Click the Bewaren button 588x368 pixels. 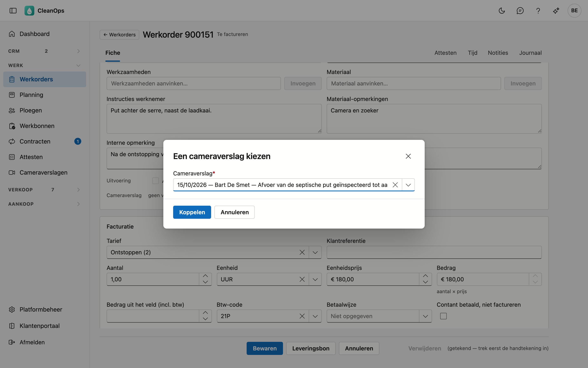[x=265, y=348]
